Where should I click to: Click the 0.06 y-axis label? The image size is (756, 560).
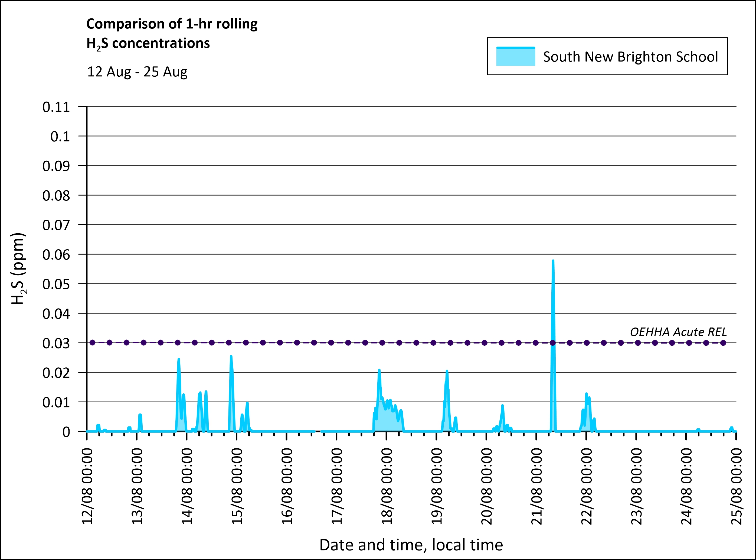[56, 255]
